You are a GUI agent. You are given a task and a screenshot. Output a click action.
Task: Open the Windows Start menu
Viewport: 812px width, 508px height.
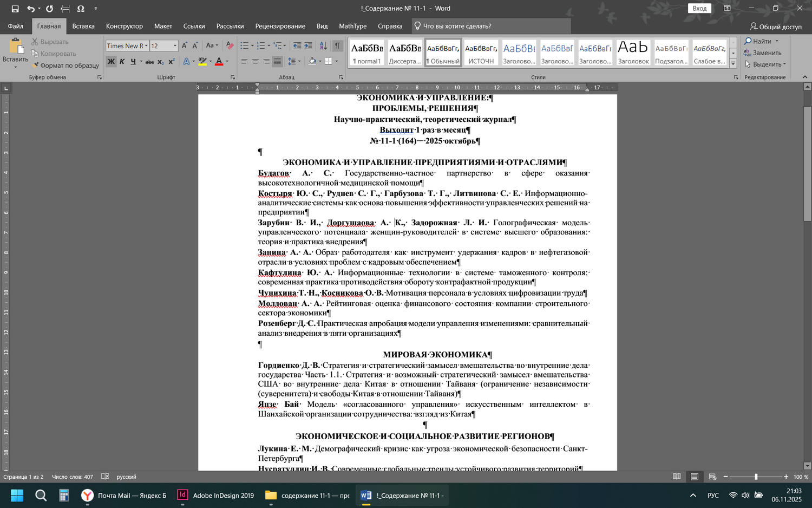(x=17, y=496)
